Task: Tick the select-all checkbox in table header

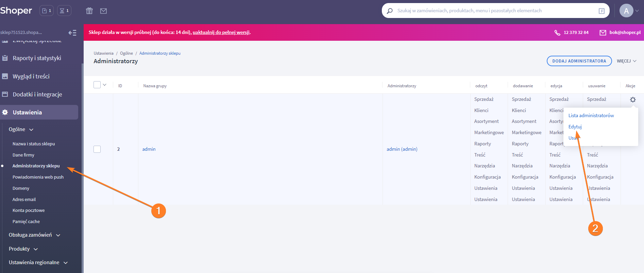Action: [x=97, y=85]
